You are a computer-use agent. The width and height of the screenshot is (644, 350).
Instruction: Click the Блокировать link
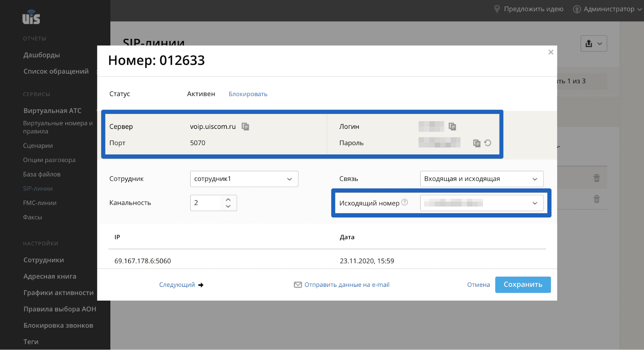(x=248, y=94)
